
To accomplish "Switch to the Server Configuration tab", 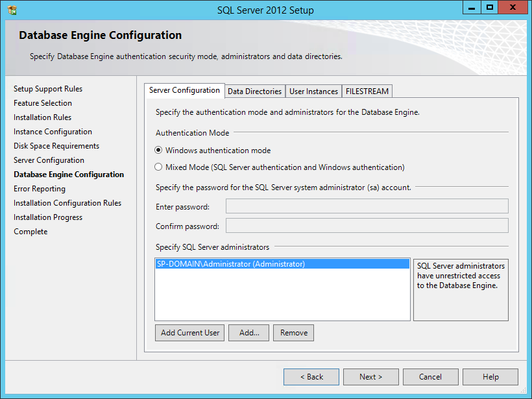I will click(184, 90).
